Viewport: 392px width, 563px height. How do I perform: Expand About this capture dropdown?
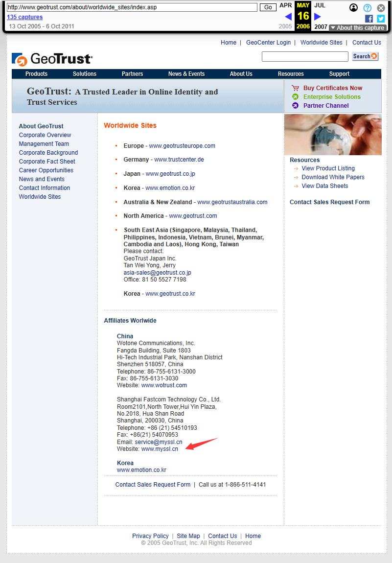point(358,27)
